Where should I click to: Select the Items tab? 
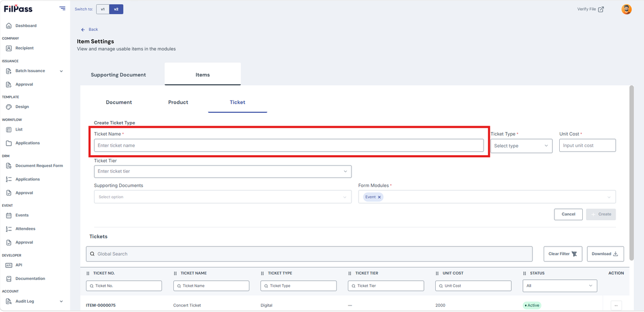point(203,75)
